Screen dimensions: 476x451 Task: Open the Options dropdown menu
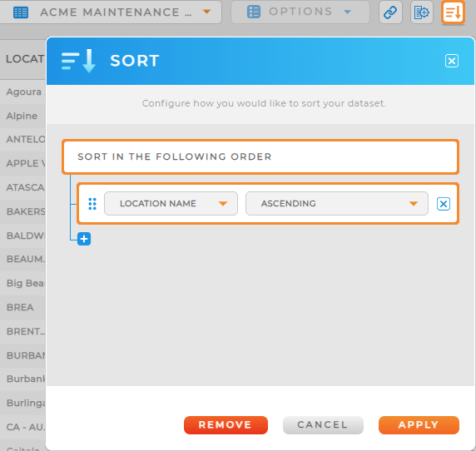coord(300,12)
